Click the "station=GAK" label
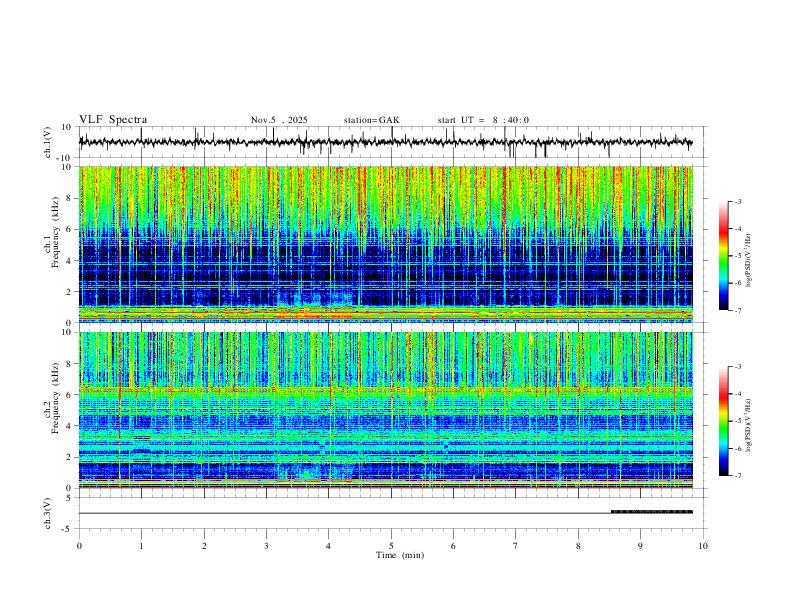The image size is (792, 612). 371,120
